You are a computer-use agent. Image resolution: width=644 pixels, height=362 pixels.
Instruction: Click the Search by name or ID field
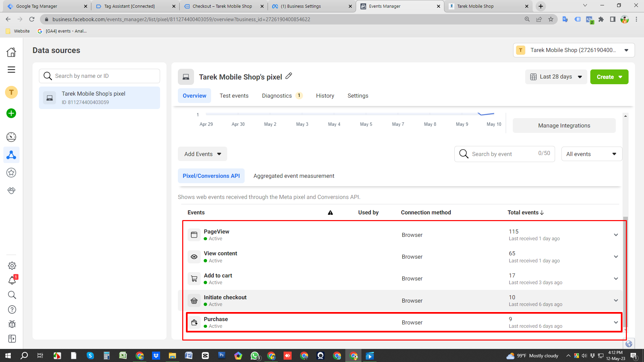pyautogui.click(x=99, y=76)
